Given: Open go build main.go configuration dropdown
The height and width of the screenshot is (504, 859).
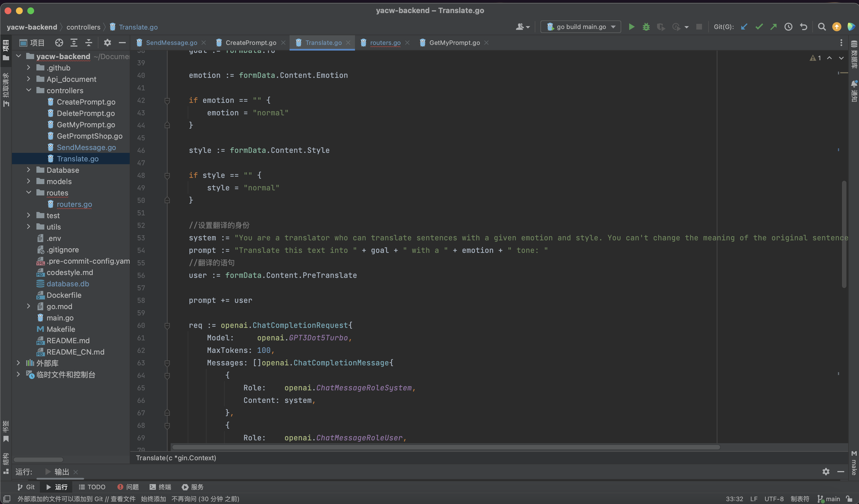Looking at the screenshot, I should pos(581,26).
